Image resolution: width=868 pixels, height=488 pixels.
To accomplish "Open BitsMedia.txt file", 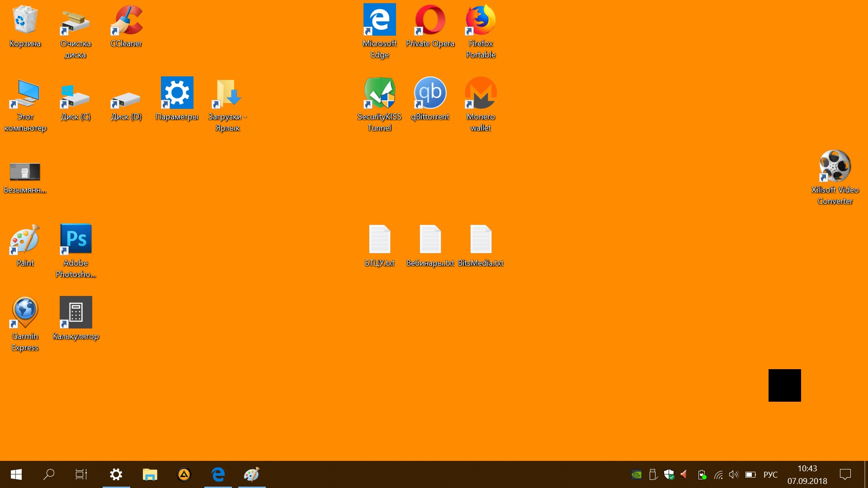I will pyautogui.click(x=480, y=241).
